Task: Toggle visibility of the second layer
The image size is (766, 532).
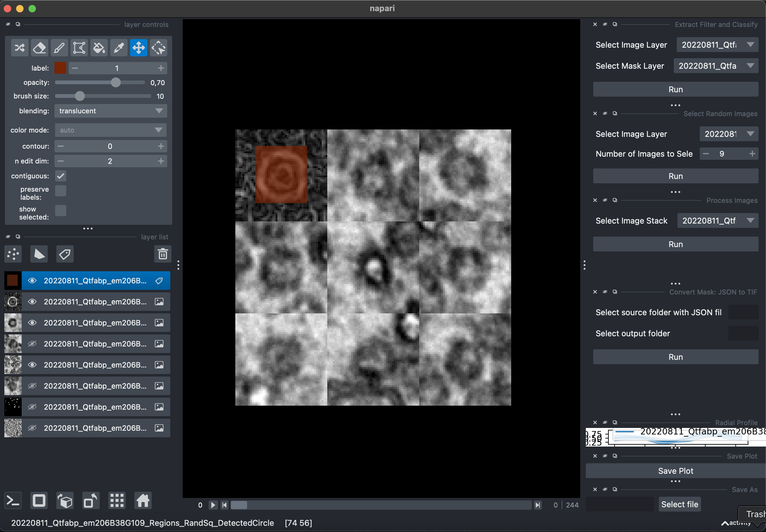Action: (32, 302)
